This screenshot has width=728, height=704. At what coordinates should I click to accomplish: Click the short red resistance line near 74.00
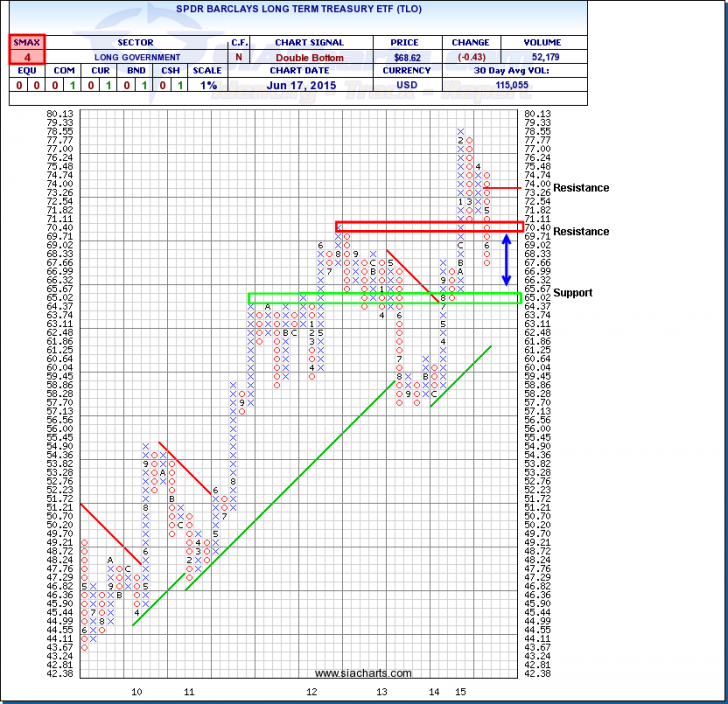coord(504,187)
